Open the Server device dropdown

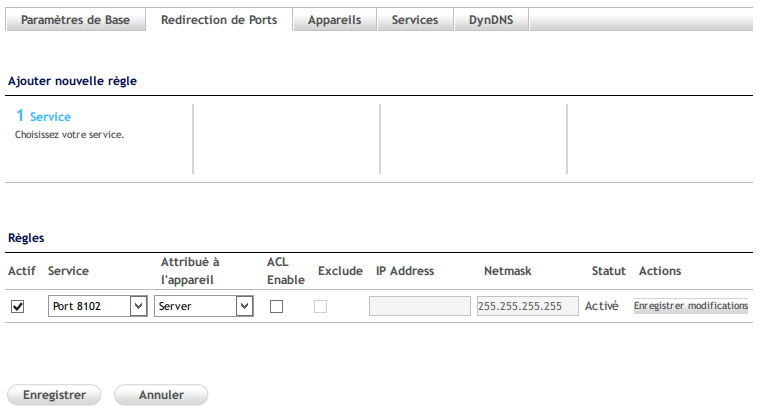coord(204,307)
